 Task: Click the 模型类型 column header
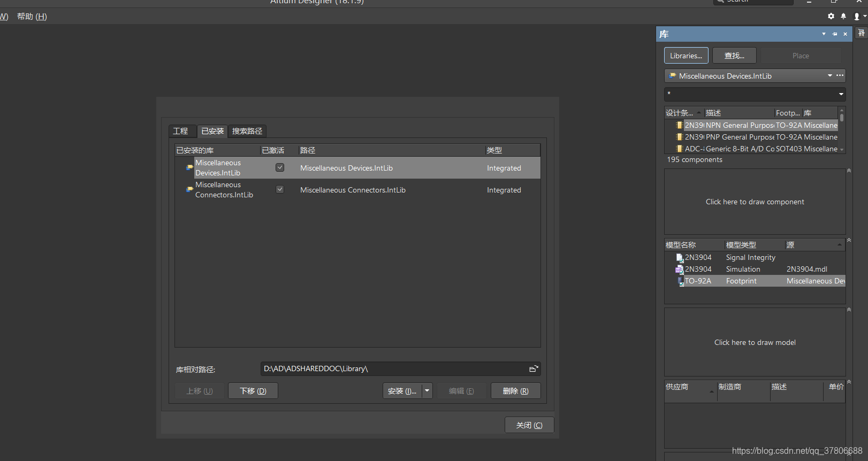pos(755,245)
